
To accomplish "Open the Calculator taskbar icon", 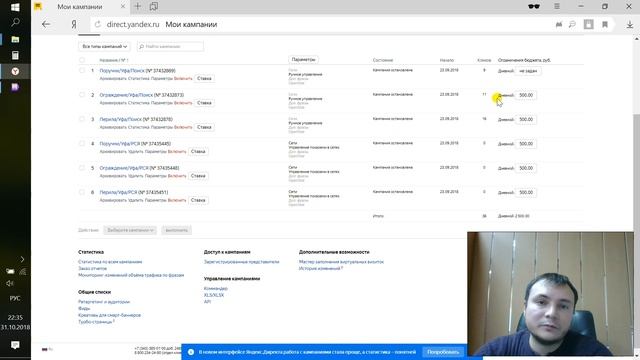I will tap(15, 55).
